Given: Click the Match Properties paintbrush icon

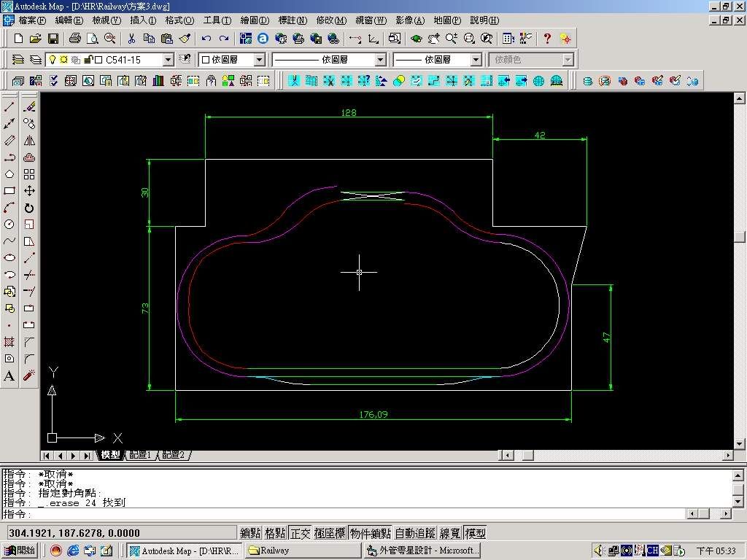Looking at the screenshot, I should (x=185, y=39).
